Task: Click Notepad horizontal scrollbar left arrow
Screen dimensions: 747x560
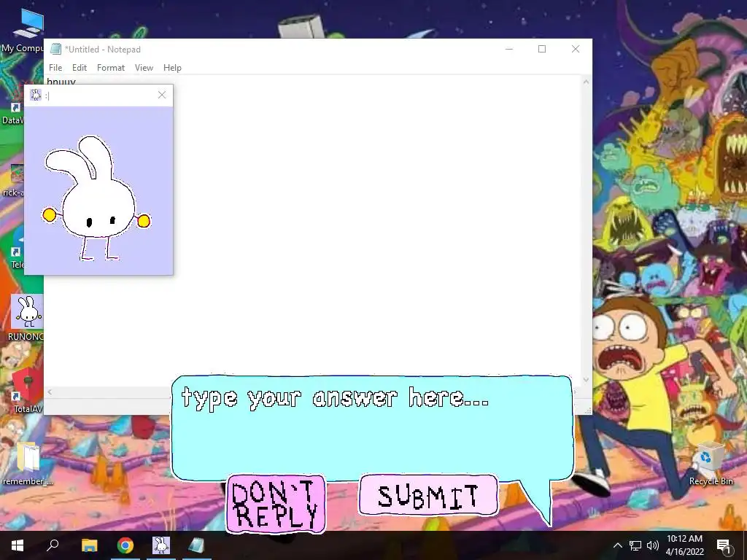Action: coord(50,392)
